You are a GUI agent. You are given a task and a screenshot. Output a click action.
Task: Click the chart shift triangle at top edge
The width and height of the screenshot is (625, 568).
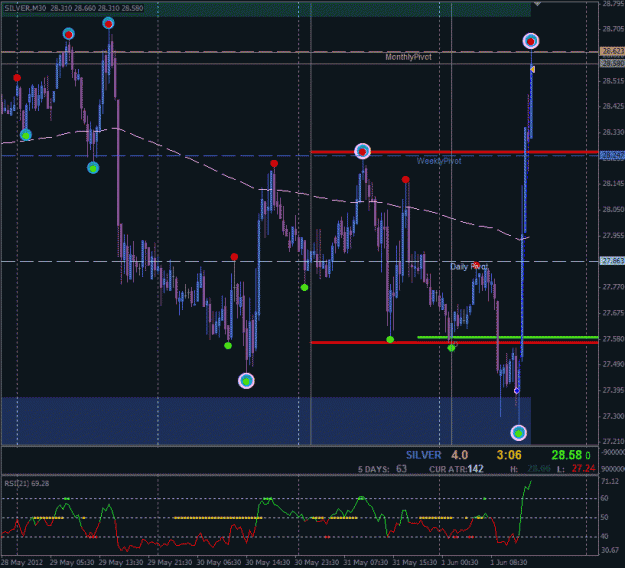537,4
